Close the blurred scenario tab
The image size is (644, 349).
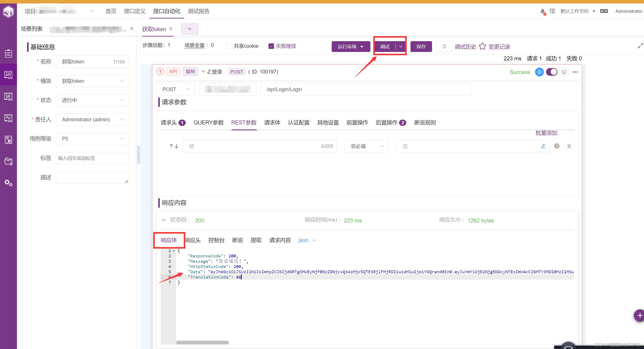pyautogui.click(x=132, y=29)
